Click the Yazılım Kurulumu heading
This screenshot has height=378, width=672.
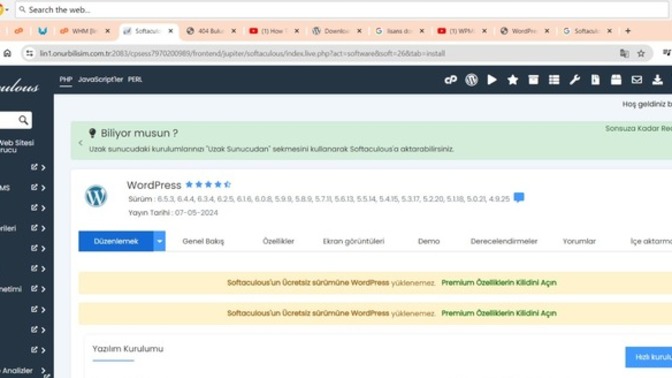(x=128, y=349)
